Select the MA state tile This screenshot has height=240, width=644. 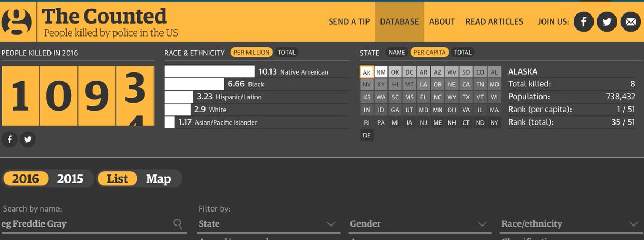point(494,110)
